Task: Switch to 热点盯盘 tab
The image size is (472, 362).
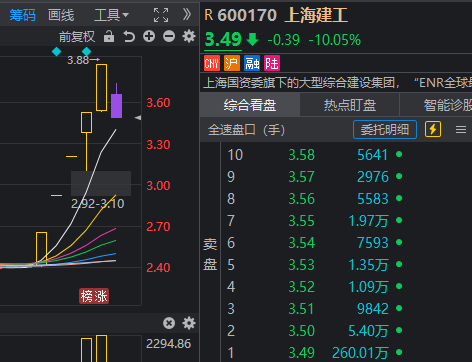Action: pos(350,105)
